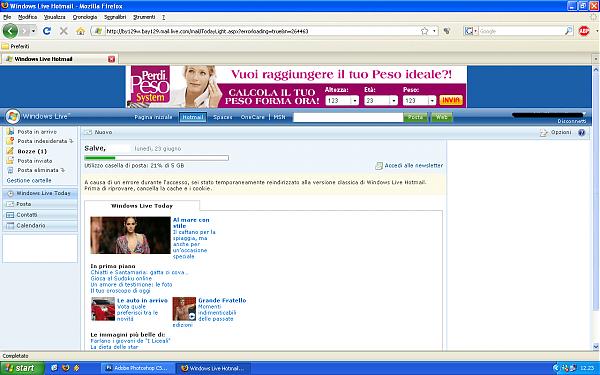600x375 pixels.
Task: Click the Firefox forward arrow button
Action: click(24, 31)
